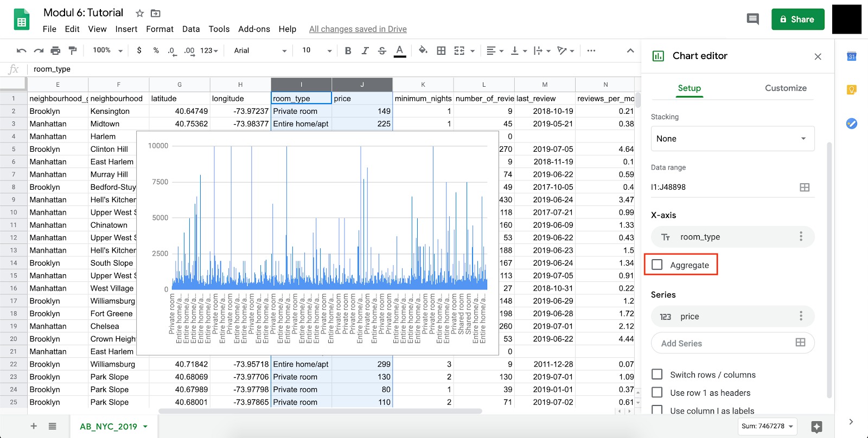Viewport: 868px width, 438px height.
Task: Enable the Aggregate checkbox
Action: point(657,265)
